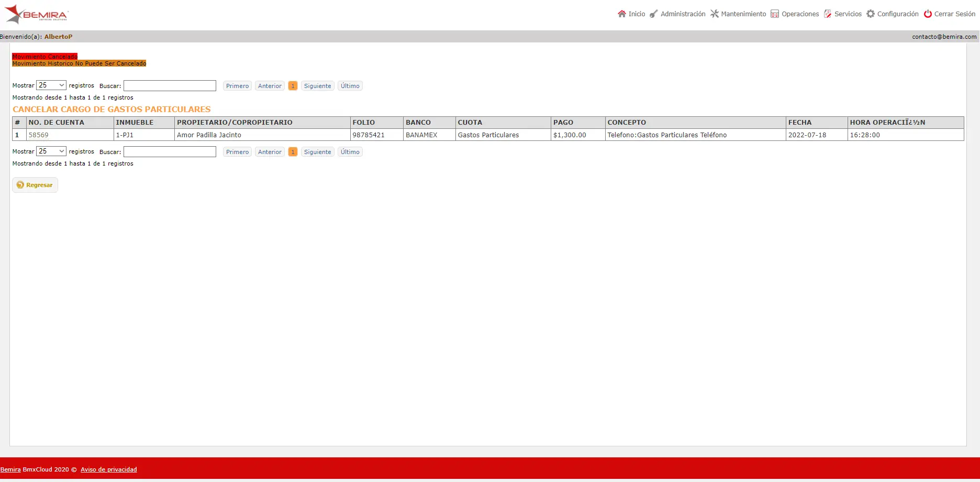Viewport: 980px width, 482px height.
Task: Click the Administración key icon
Action: [x=654, y=14]
